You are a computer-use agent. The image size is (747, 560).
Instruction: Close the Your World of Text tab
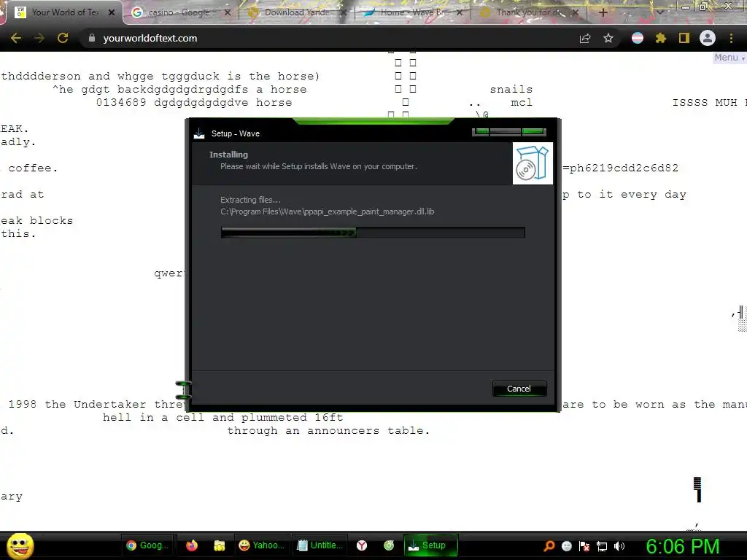coord(112,12)
